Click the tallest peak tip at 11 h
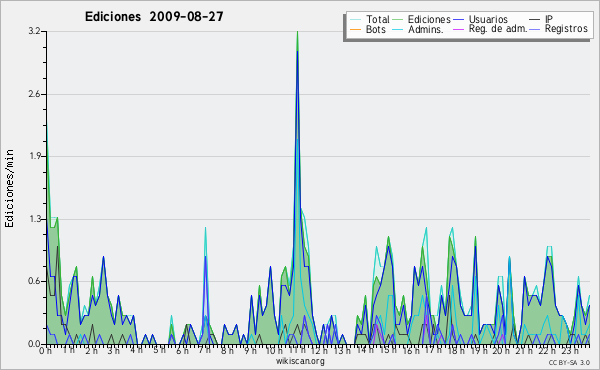Screen dimensions: 600x370 tap(297, 32)
